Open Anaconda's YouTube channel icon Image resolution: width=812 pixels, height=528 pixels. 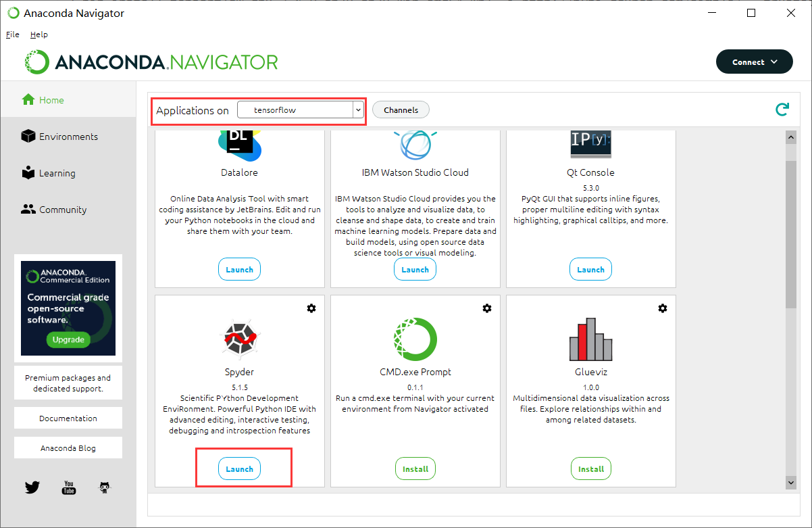click(x=69, y=487)
